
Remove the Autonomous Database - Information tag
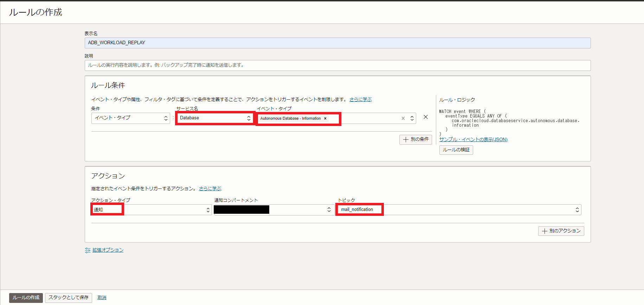(x=325, y=119)
